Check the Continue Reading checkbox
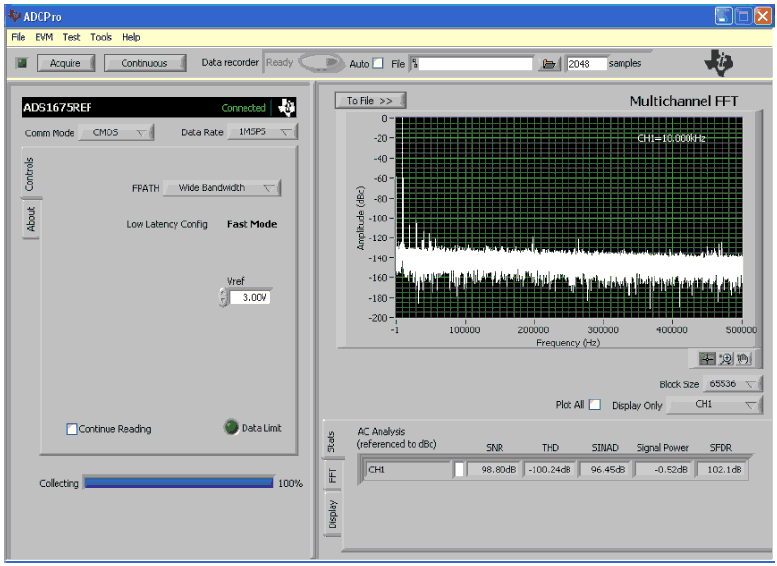 pos(72,429)
